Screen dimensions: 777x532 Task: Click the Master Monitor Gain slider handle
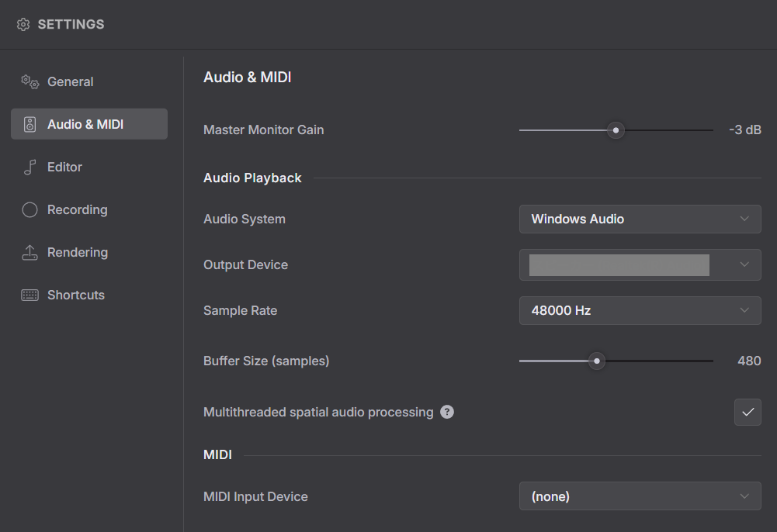click(x=616, y=130)
